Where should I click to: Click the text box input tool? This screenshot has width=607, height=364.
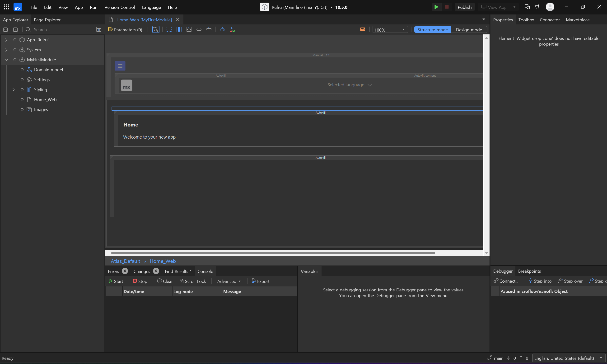[209, 29]
